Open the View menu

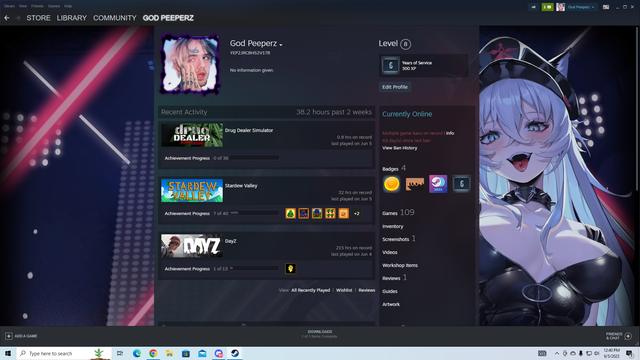[23, 6]
